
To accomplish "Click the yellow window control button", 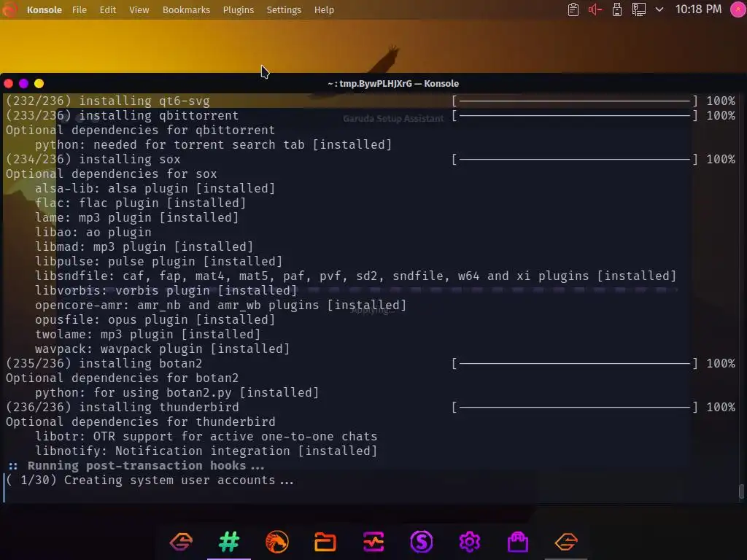I will pos(39,84).
